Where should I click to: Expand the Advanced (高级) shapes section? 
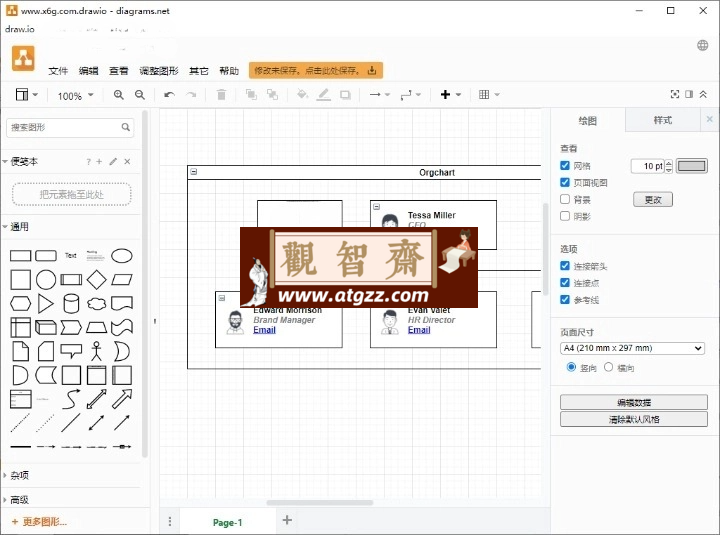point(19,500)
